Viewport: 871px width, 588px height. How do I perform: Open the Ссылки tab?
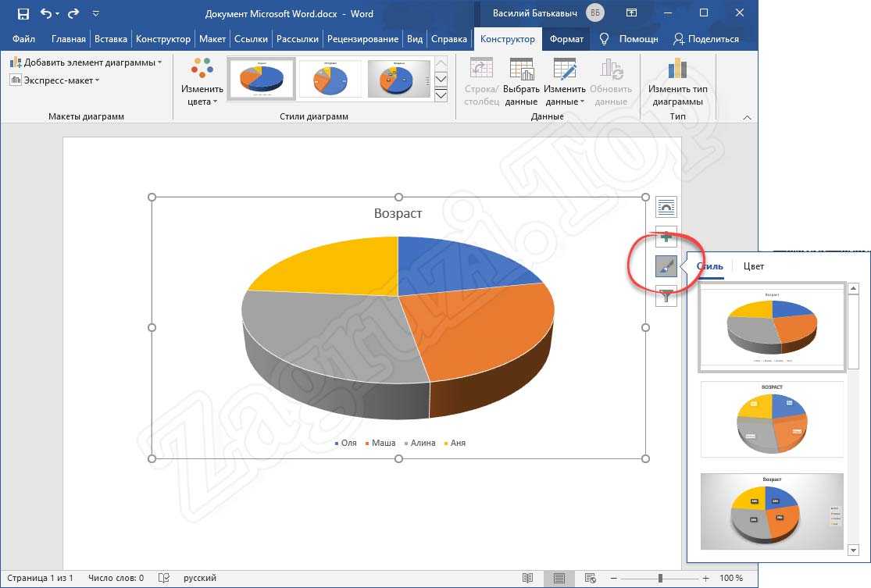point(251,39)
